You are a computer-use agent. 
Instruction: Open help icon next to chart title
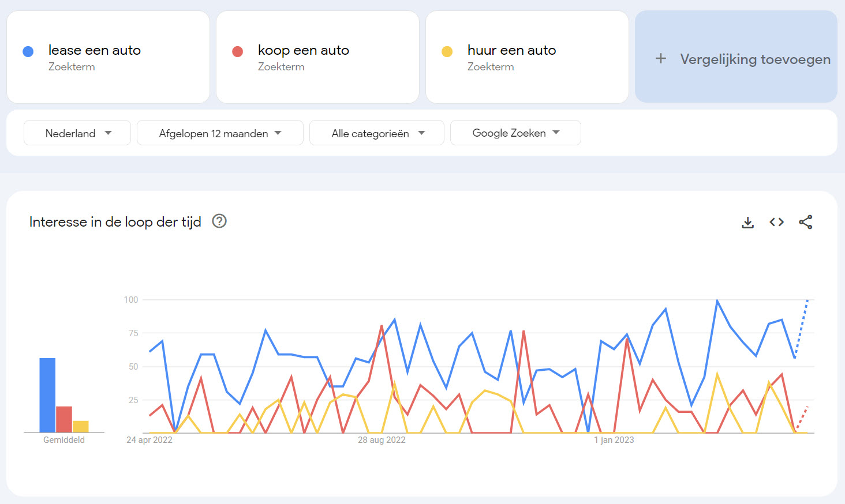tap(219, 221)
